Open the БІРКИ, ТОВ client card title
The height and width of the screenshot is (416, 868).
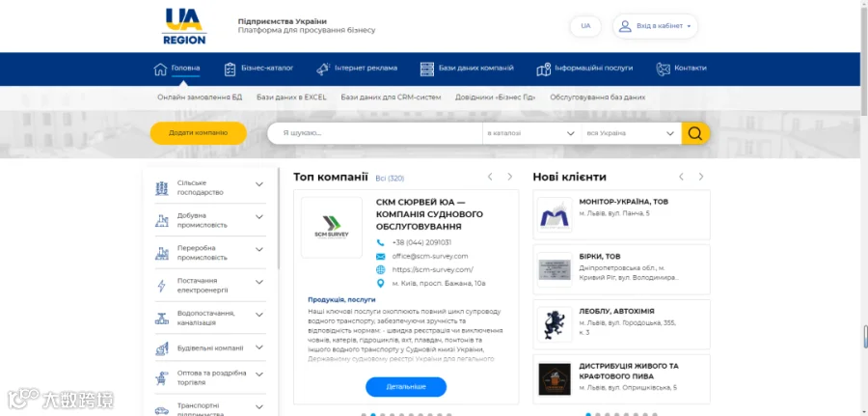600,257
